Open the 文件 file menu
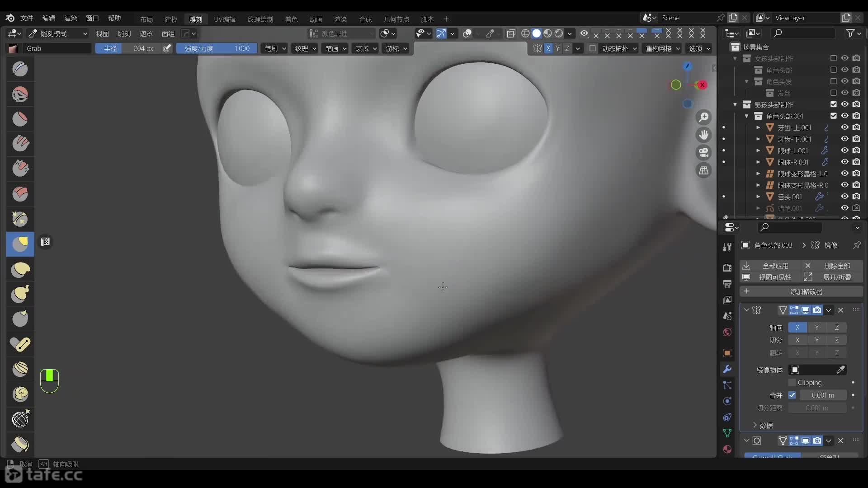The height and width of the screenshot is (488, 868). tap(27, 18)
